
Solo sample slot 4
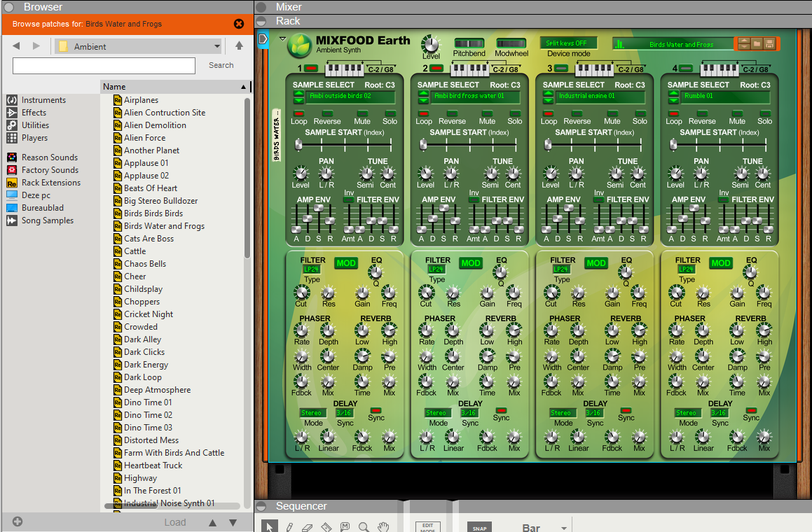pyautogui.click(x=765, y=113)
